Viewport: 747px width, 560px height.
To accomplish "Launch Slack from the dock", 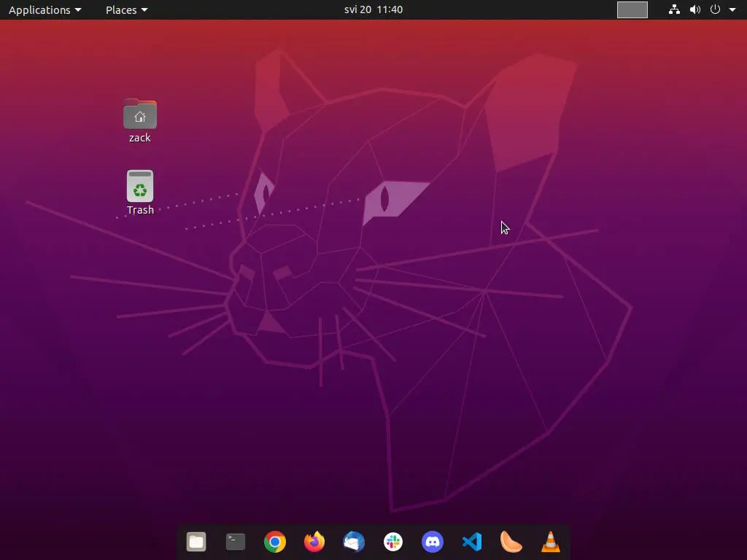I will (393, 542).
